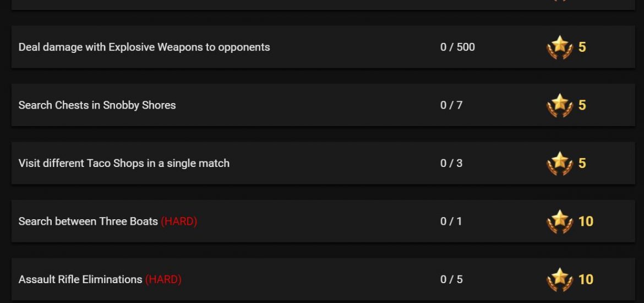The image size is (644, 303).
Task: Click the red HARD label on Assault Rifle
Action: 163,279
